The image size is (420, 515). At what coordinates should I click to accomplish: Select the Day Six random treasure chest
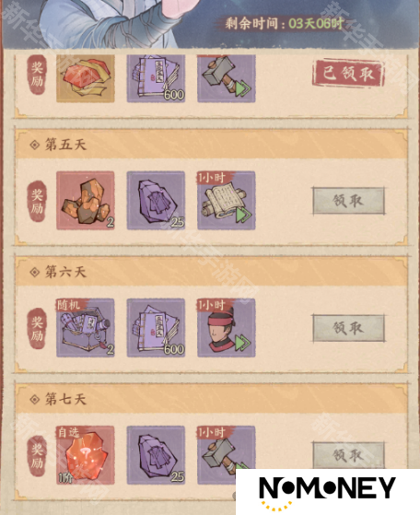tap(86, 328)
